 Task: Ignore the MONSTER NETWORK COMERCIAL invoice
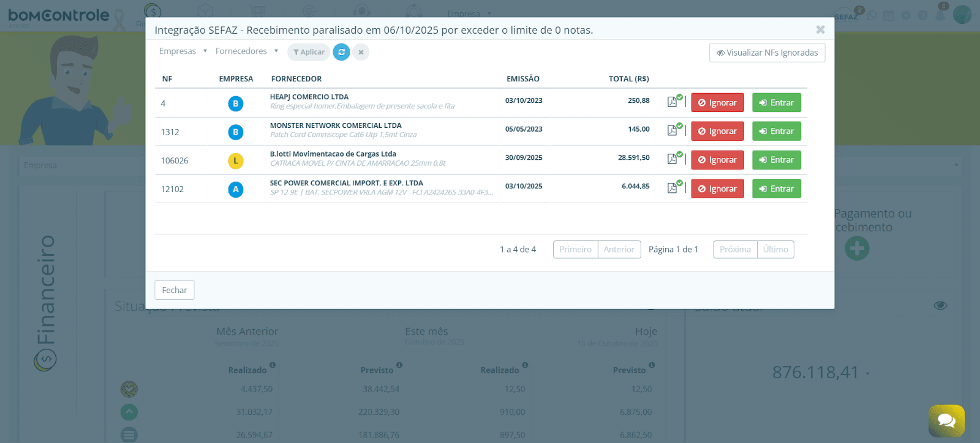717,131
